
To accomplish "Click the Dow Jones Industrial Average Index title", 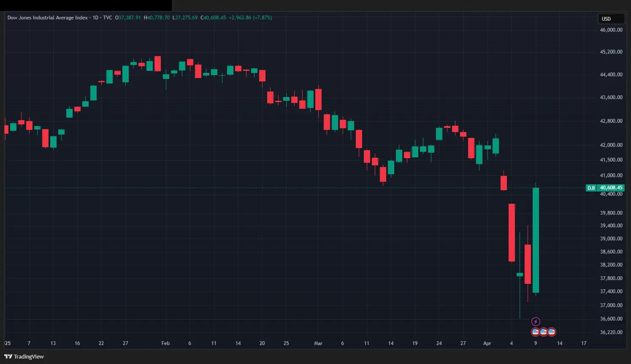I will (47, 18).
